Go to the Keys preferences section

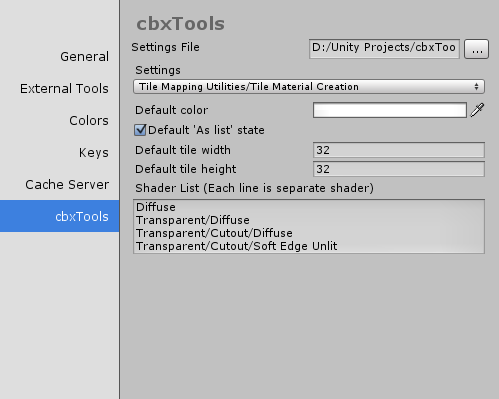[93, 152]
